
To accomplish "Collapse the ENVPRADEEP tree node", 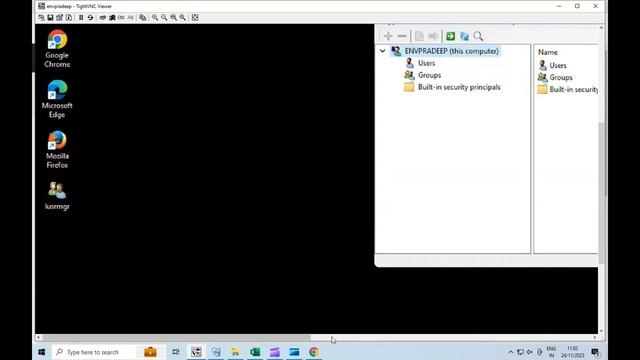I will [382, 51].
